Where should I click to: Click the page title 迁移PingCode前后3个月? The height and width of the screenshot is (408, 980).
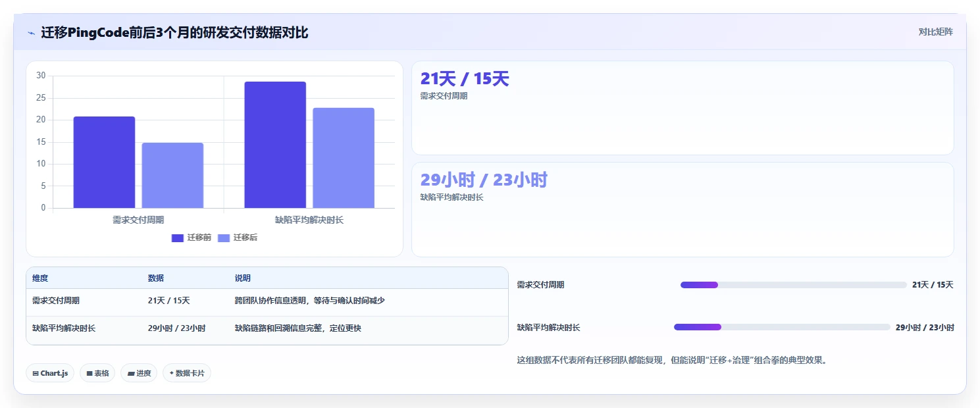tap(174, 33)
